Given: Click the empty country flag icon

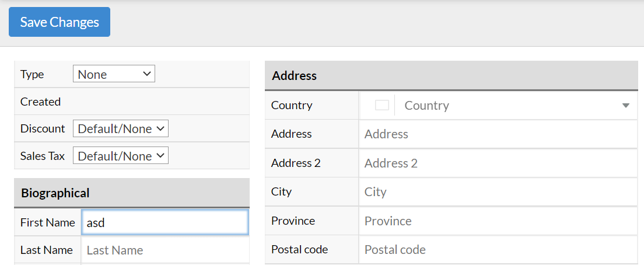Looking at the screenshot, I should click(x=382, y=106).
